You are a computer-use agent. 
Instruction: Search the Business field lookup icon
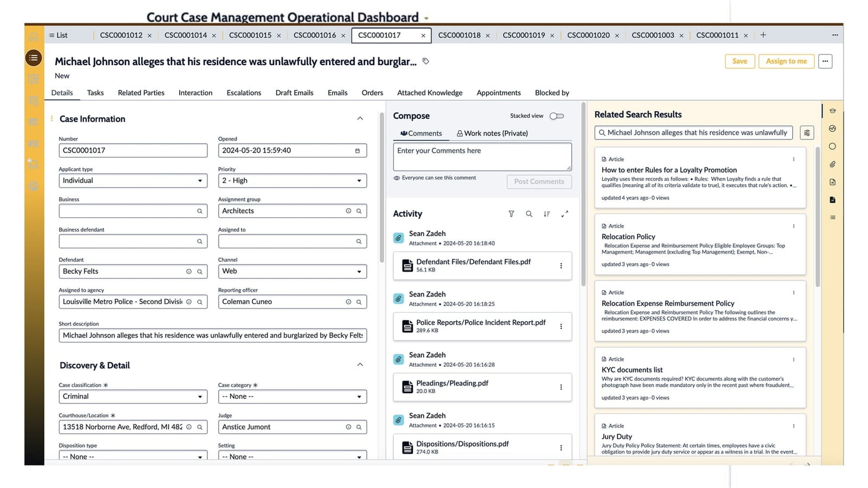pos(200,211)
